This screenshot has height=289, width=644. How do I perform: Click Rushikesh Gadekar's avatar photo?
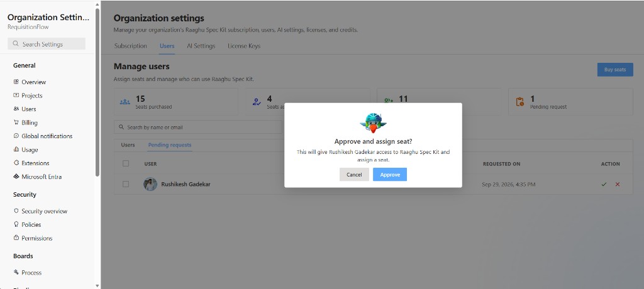(x=150, y=184)
